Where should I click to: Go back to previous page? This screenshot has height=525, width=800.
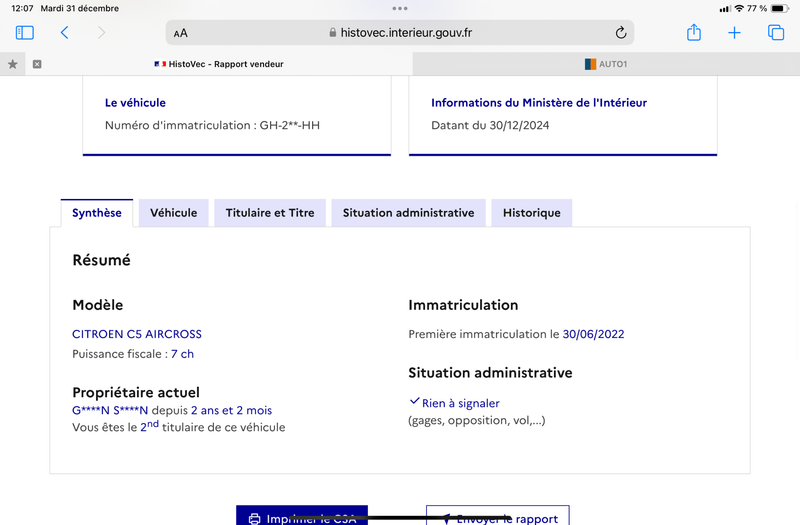pyautogui.click(x=64, y=33)
